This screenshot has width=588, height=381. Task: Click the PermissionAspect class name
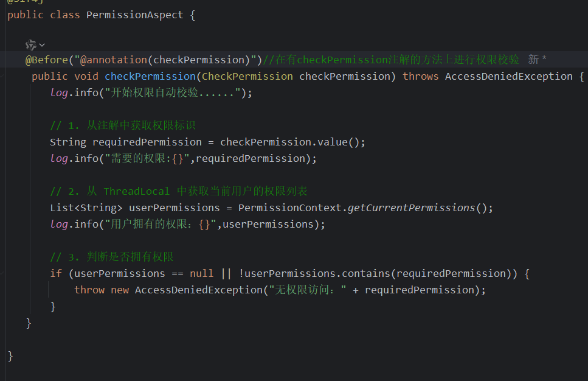[134, 15]
